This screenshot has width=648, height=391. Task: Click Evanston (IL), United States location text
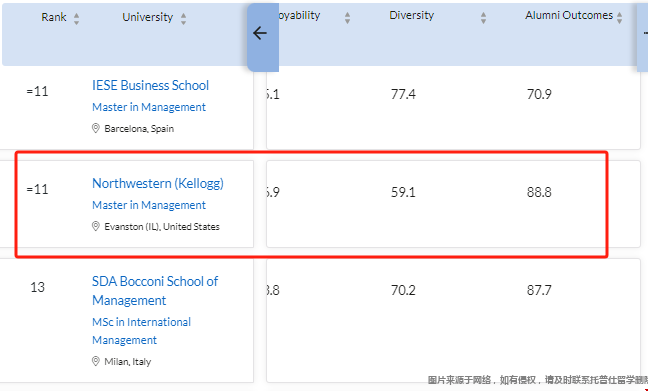[162, 226]
